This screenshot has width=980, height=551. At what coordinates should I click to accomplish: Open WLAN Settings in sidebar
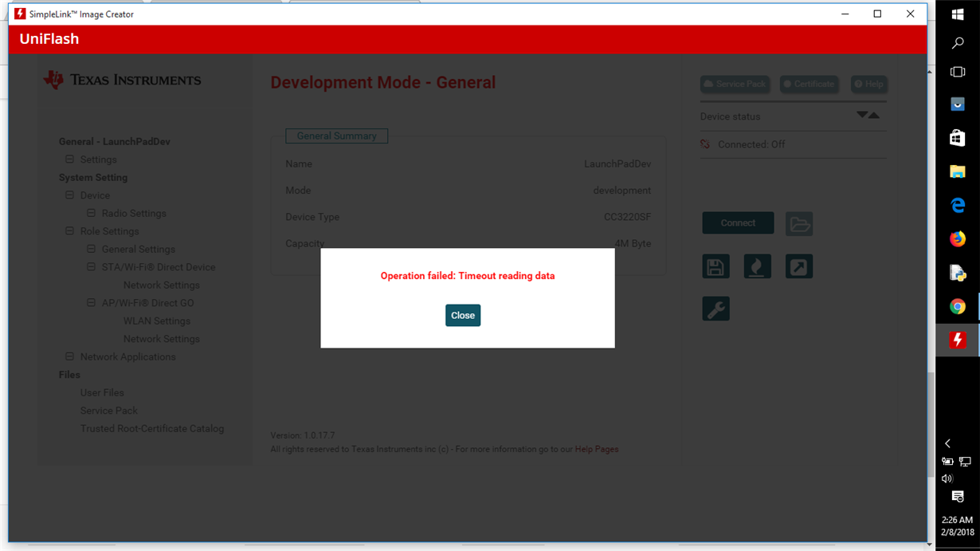[x=157, y=321]
